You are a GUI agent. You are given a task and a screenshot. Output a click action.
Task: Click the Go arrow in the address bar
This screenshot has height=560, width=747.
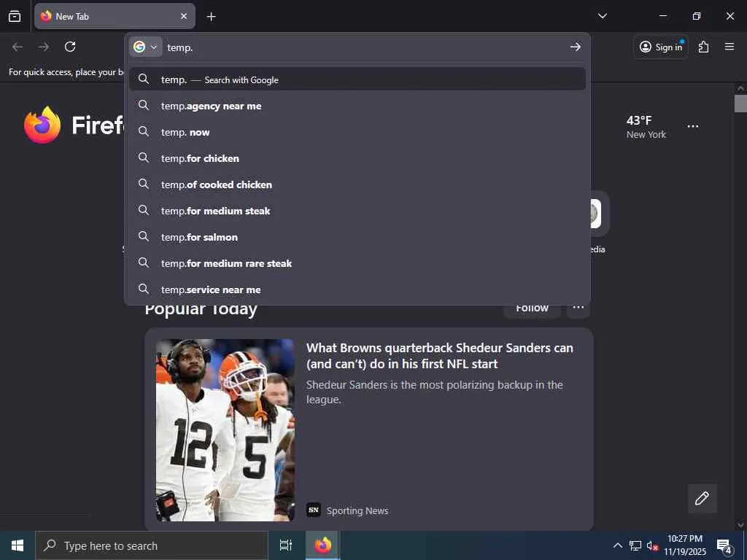click(x=575, y=47)
